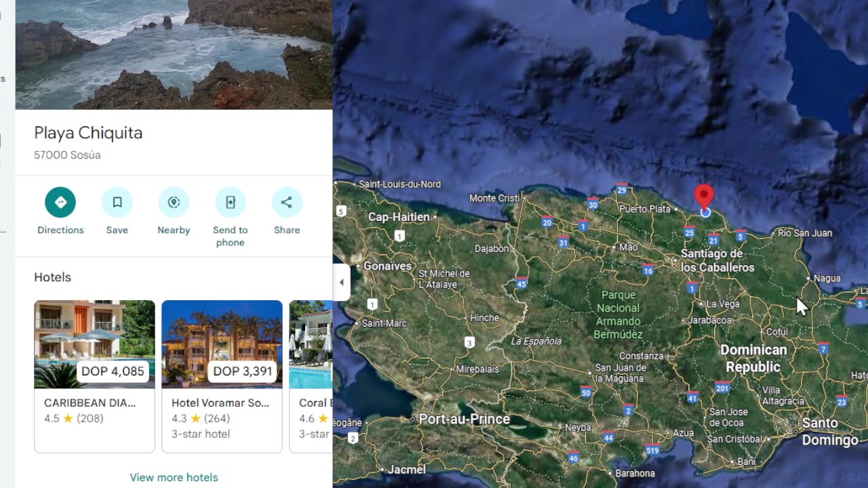Viewport: 868px width, 488px height.
Task: Click the Santo Domingo city label
Action: tap(830, 431)
